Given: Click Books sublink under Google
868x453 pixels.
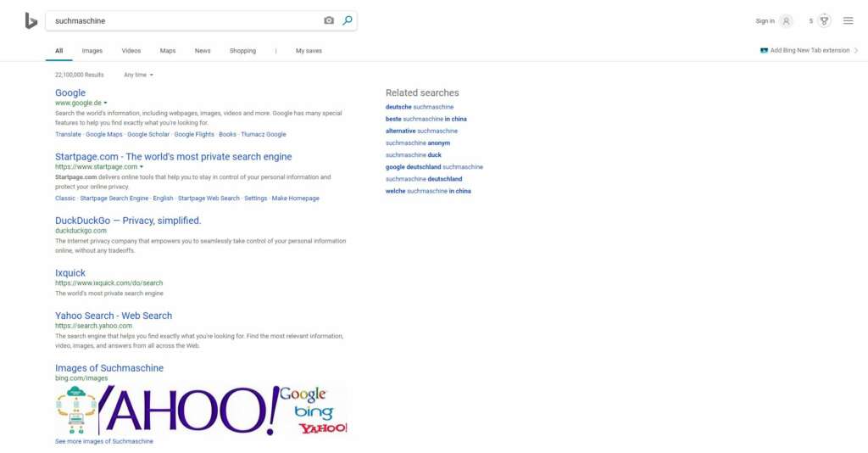Looking at the screenshot, I should click(227, 134).
